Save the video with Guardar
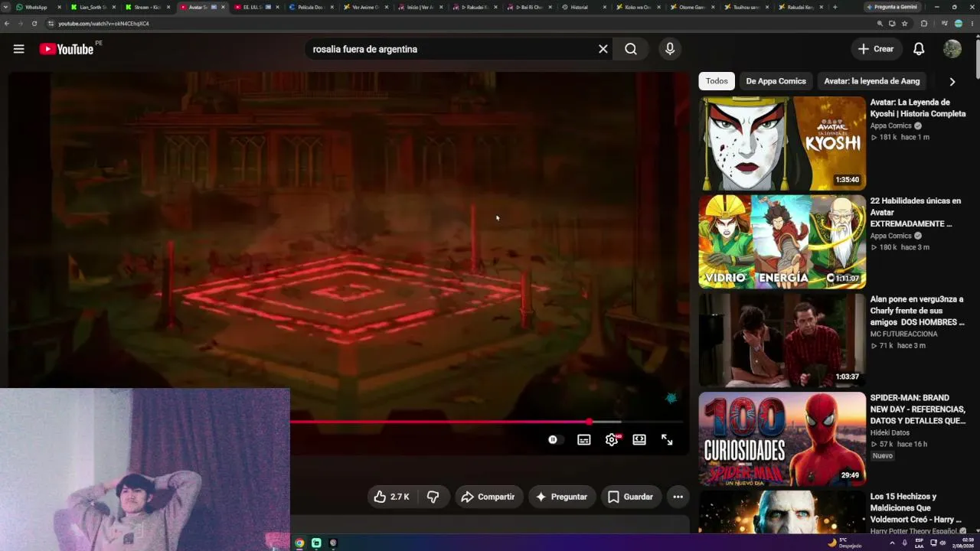Viewport: 980px width, 551px height. tap(631, 497)
